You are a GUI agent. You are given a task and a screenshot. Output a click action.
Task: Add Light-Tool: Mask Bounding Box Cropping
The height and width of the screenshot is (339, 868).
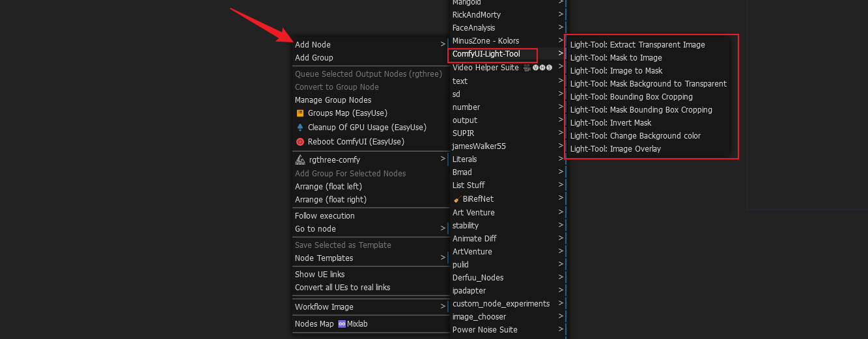pos(649,110)
